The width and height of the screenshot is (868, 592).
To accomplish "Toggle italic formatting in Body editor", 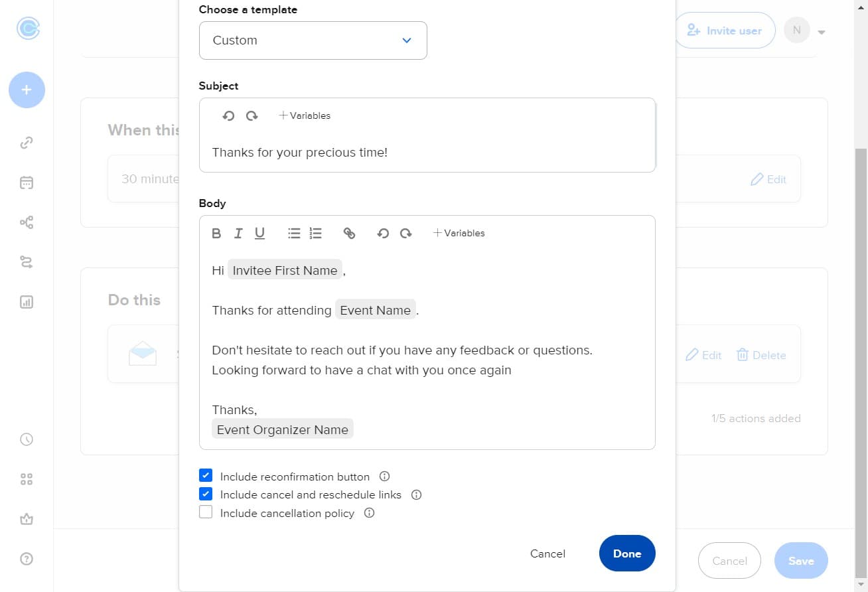I will click(238, 233).
